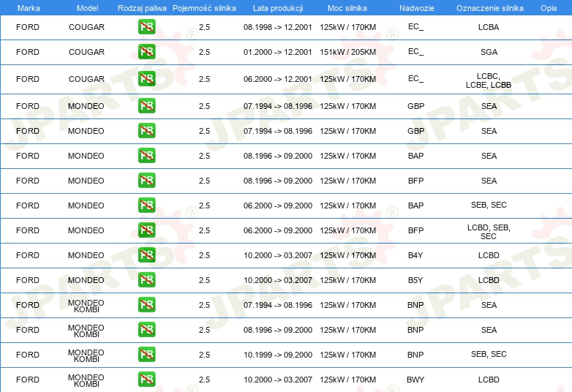This screenshot has width=572, height=392.
Task: Click the Opis column header
Action: click(549, 8)
